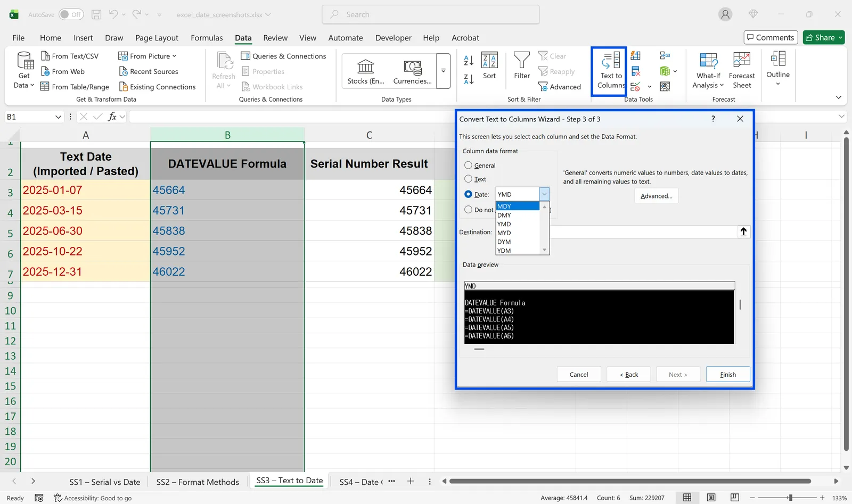The width and height of the screenshot is (852, 504).
Task: Choose From Web data source
Action: pyautogui.click(x=63, y=71)
